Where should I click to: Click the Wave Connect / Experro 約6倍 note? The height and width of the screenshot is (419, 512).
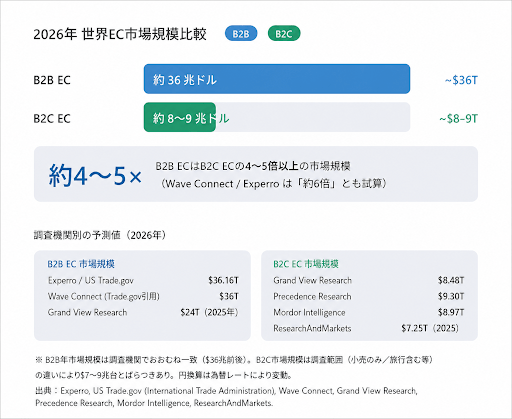[273, 184]
